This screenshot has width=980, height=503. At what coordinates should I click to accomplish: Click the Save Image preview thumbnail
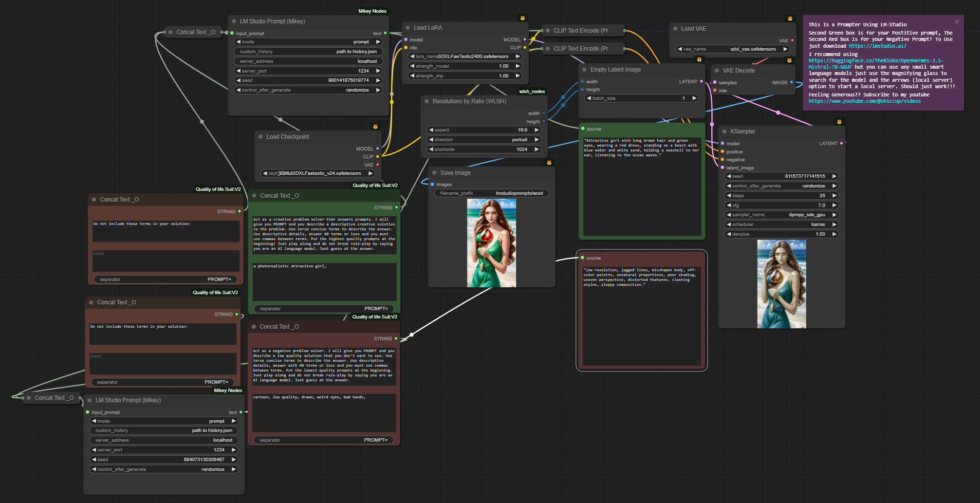491,243
